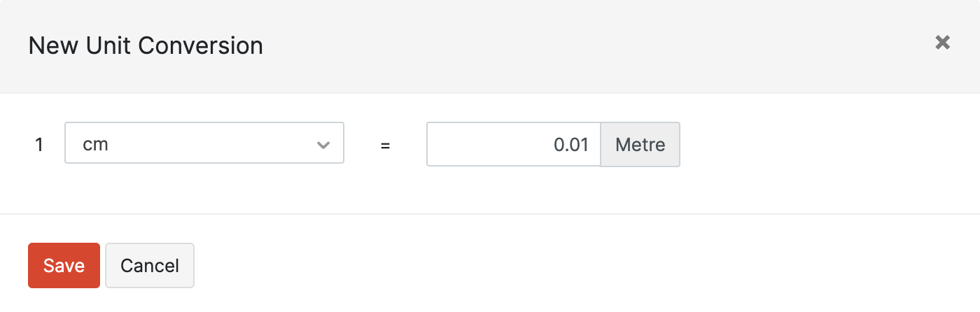Screen dimensions: 980x312
Task: Dismiss dialog using the top-right cross
Action: 942,43
